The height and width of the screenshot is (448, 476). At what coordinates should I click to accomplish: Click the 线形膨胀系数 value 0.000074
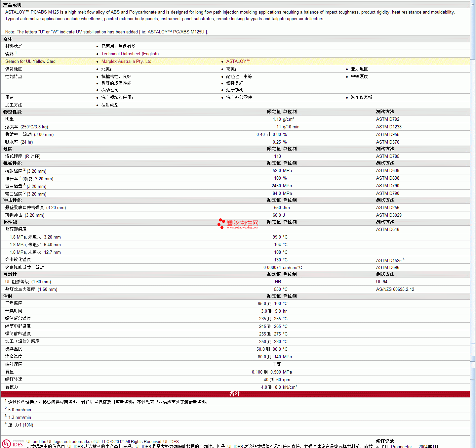coord(272,267)
